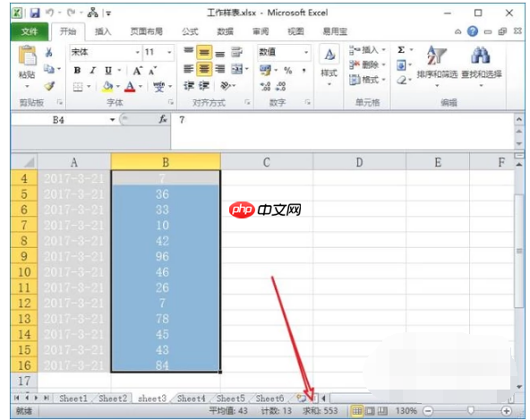Click the Cut scissors icon
The height and width of the screenshot is (420, 530).
click(x=49, y=52)
